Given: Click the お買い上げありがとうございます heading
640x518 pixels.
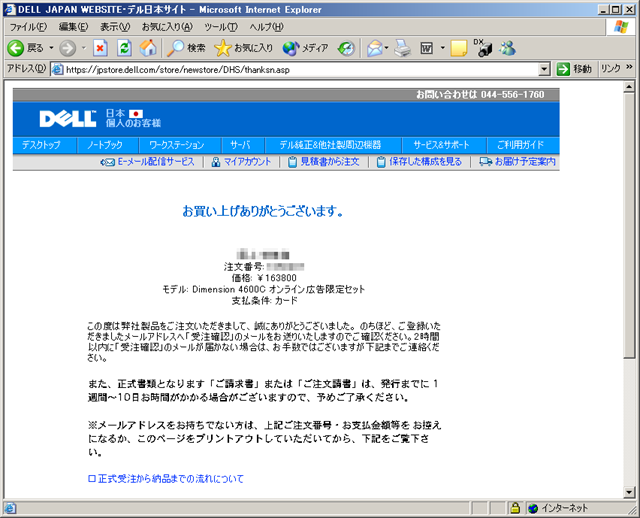Looking at the screenshot, I should (262, 211).
